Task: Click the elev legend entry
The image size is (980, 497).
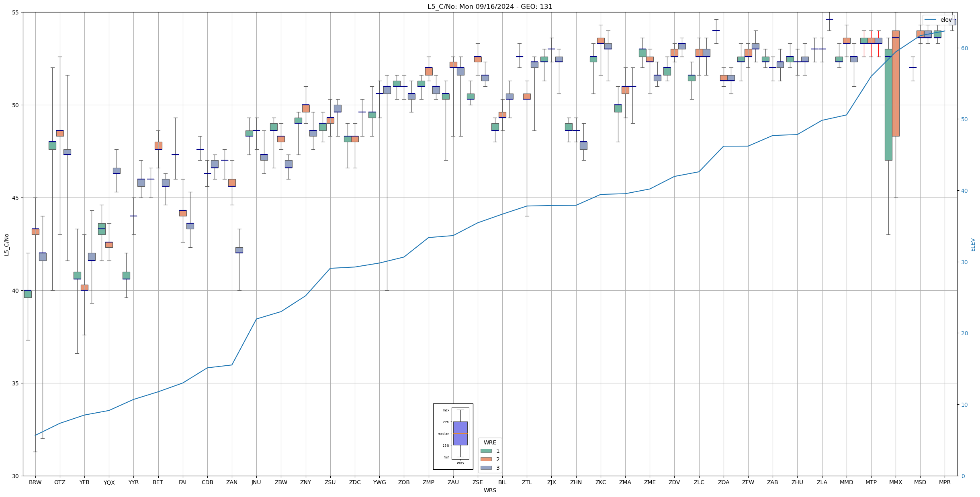Action: [x=939, y=20]
